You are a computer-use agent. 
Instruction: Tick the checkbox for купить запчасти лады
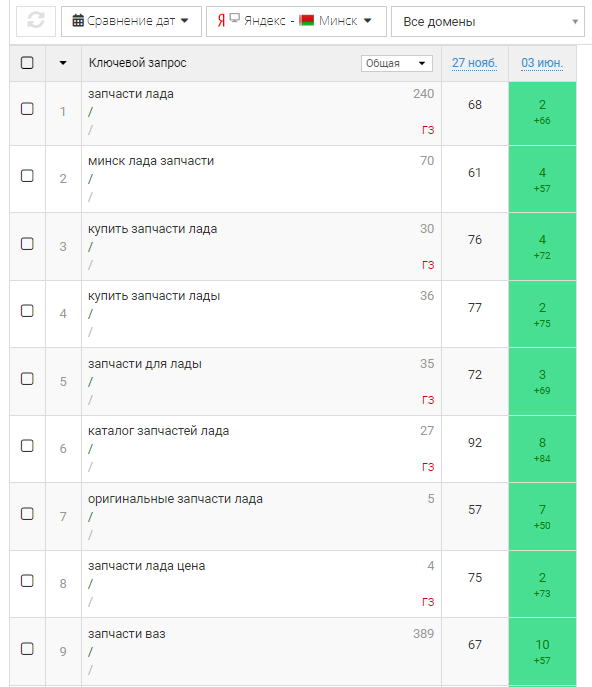tap(27, 311)
